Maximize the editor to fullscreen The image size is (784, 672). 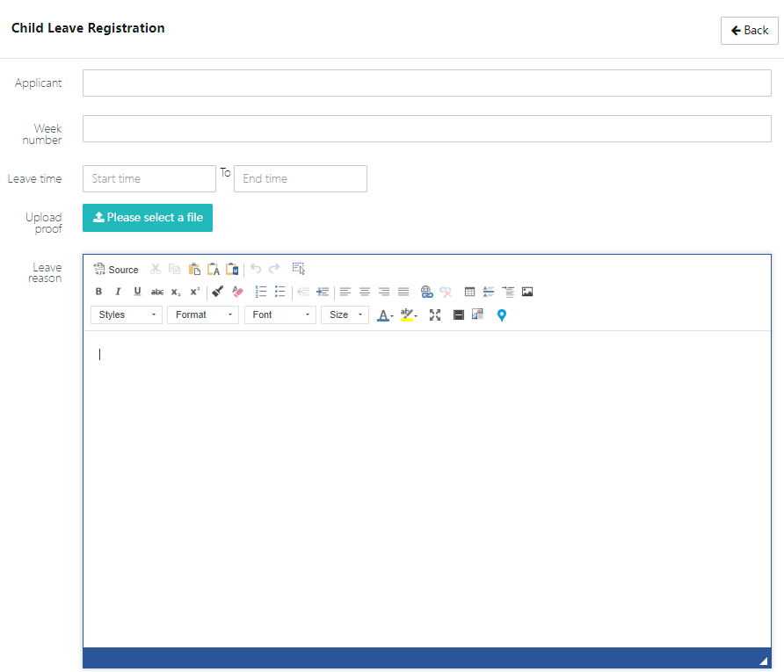435,314
